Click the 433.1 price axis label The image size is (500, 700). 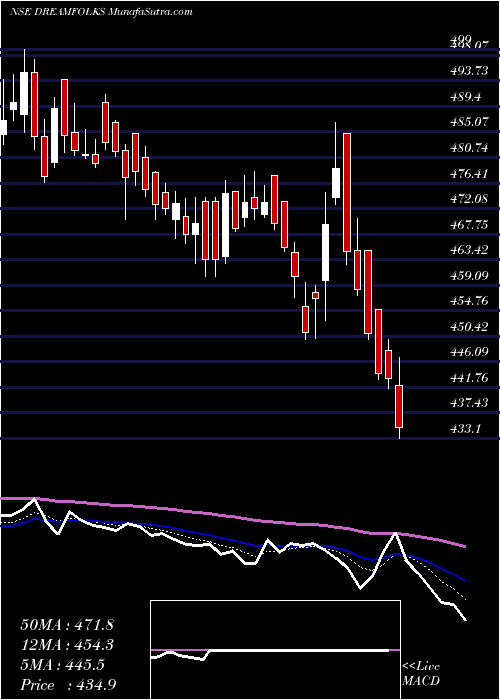click(x=465, y=429)
